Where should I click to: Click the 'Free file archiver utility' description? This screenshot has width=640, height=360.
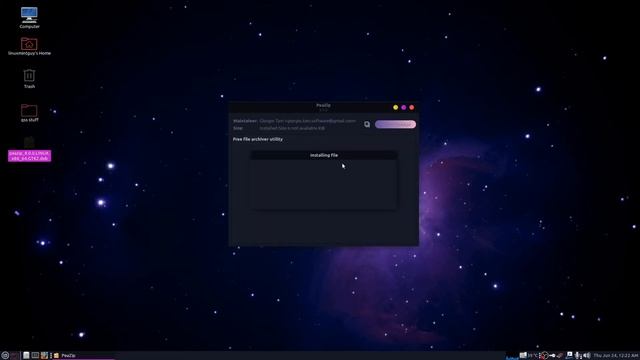pos(258,139)
